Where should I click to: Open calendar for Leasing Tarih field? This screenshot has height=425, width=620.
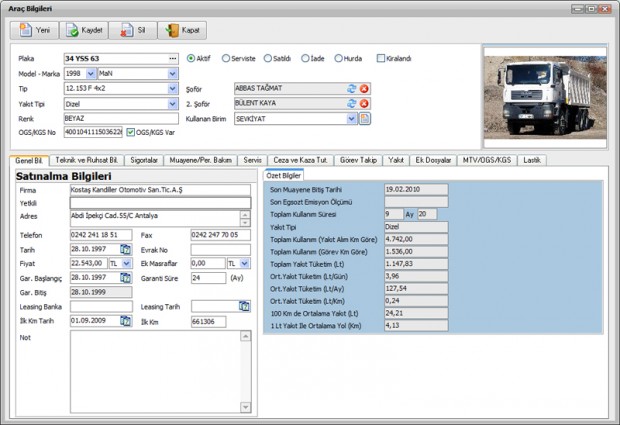pos(244,306)
